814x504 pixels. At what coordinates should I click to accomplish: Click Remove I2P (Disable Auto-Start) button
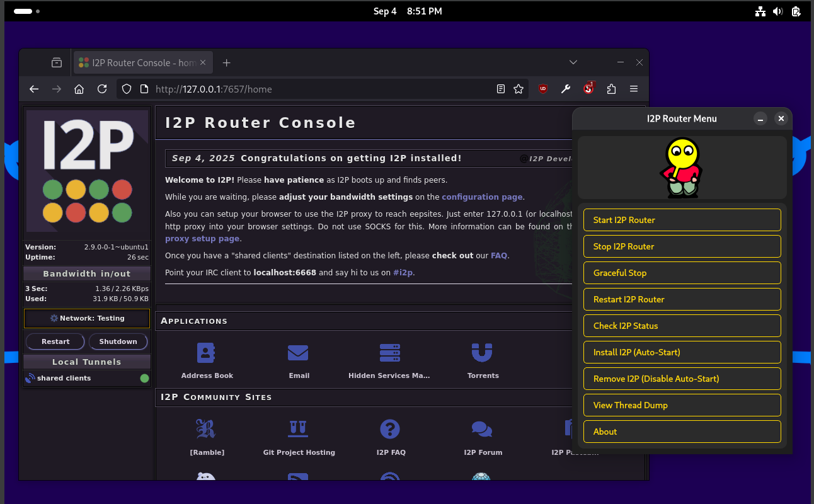pos(682,379)
